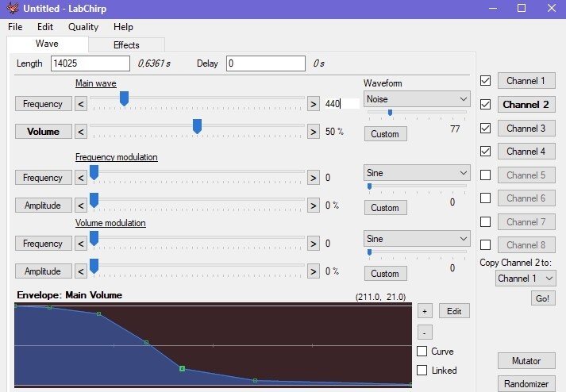The image size is (566, 392).
Task: Add an envelope point with plus button
Action: (x=425, y=311)
